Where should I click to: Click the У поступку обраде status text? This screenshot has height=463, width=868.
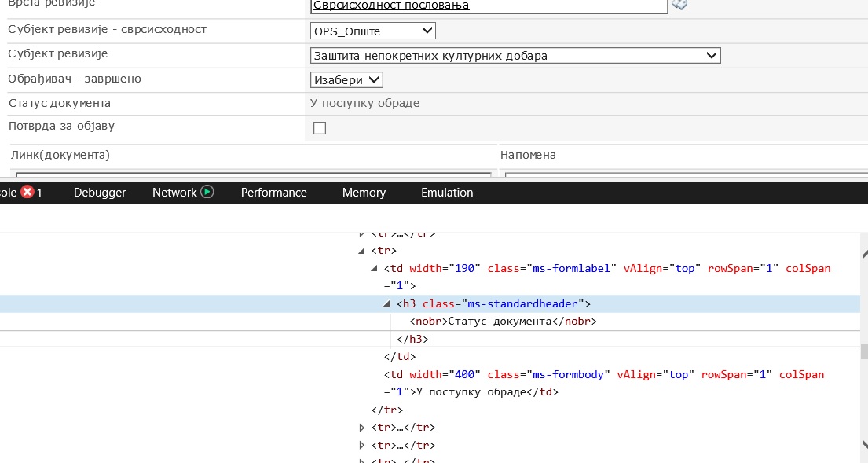tap(364, 103)
